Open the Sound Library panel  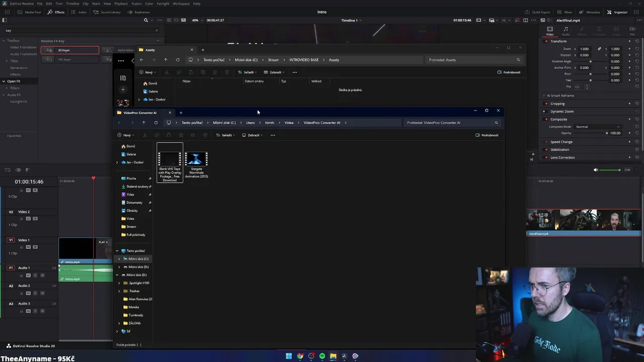click(x=107, y=12)
